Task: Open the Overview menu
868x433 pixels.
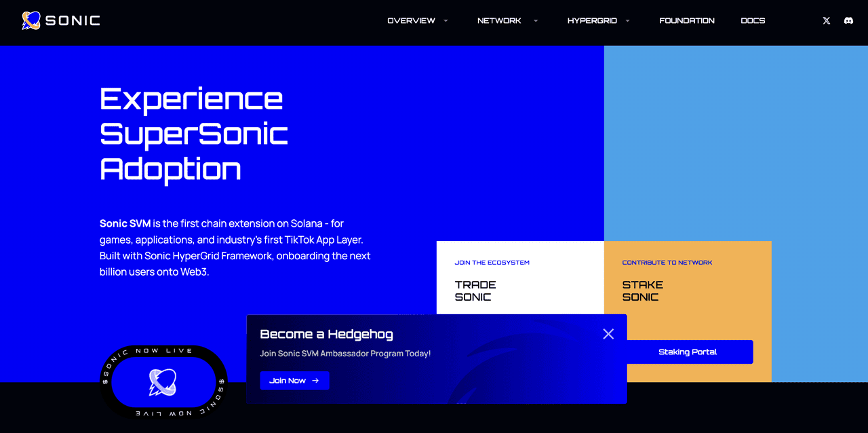Action: (411, 21)
